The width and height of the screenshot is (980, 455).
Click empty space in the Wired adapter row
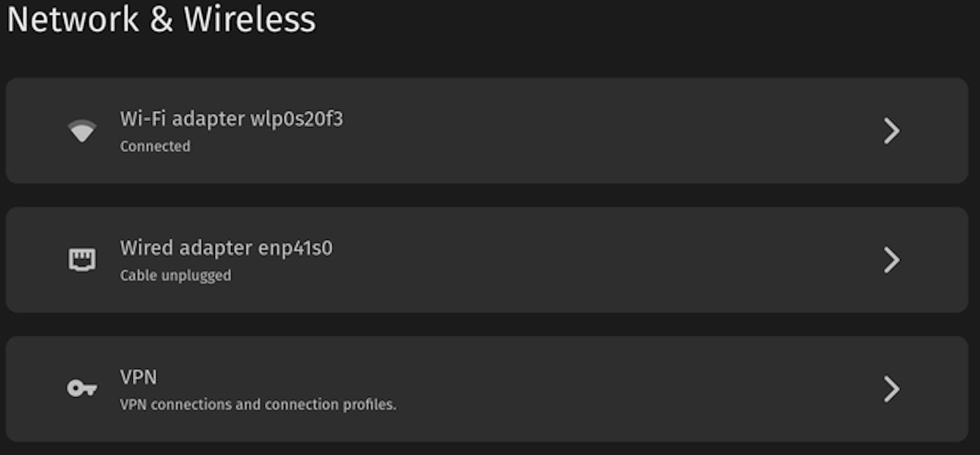coord(574,260)
